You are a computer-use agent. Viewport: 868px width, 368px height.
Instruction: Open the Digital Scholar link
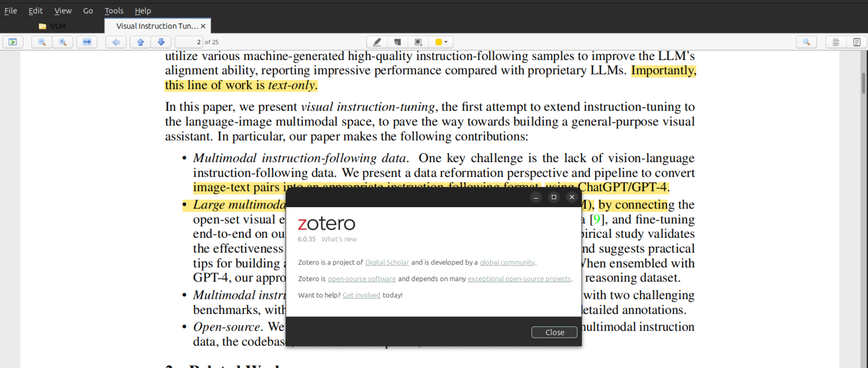click(387, 262)
